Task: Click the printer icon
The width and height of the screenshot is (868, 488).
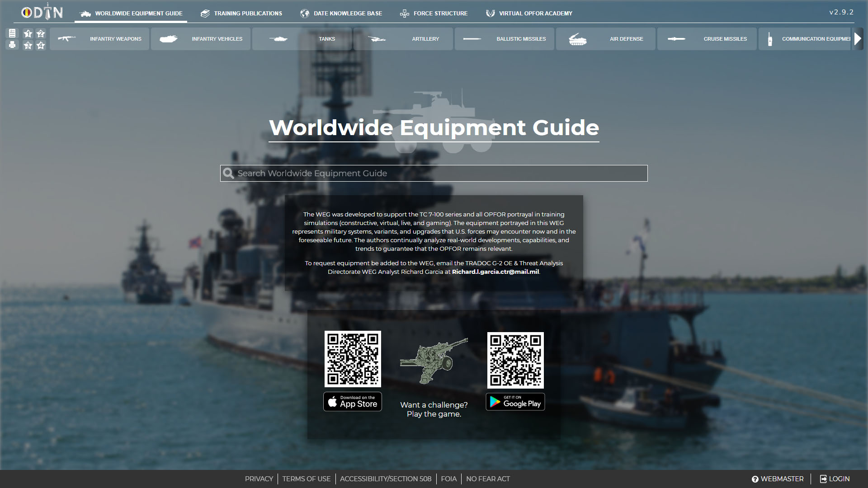Action: 12,45
